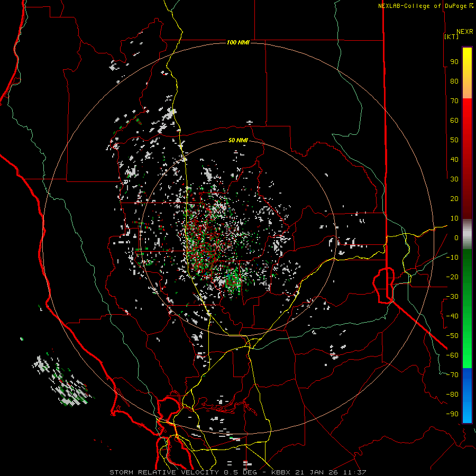Viewport: 476px width, 476px height.
Task: Select the -70 knot value on velocity scale
Action: [452, 375]
